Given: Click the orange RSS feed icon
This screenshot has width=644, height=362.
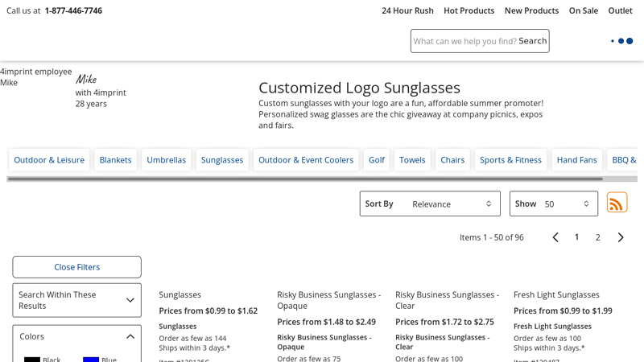Looking at the screenshot, I should pyautogui.click(x=617, y=203).
